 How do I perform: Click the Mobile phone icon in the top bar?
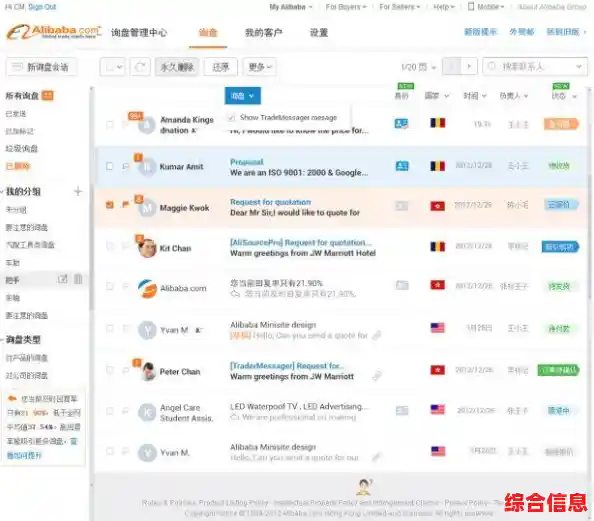tap(471, 6)
